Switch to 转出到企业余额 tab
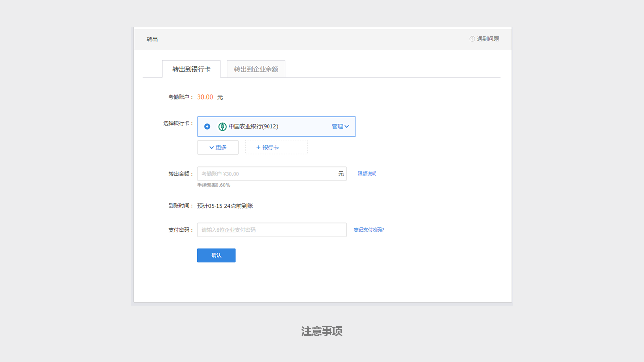This screenshot has height=362, width=644. pos(256,69)
